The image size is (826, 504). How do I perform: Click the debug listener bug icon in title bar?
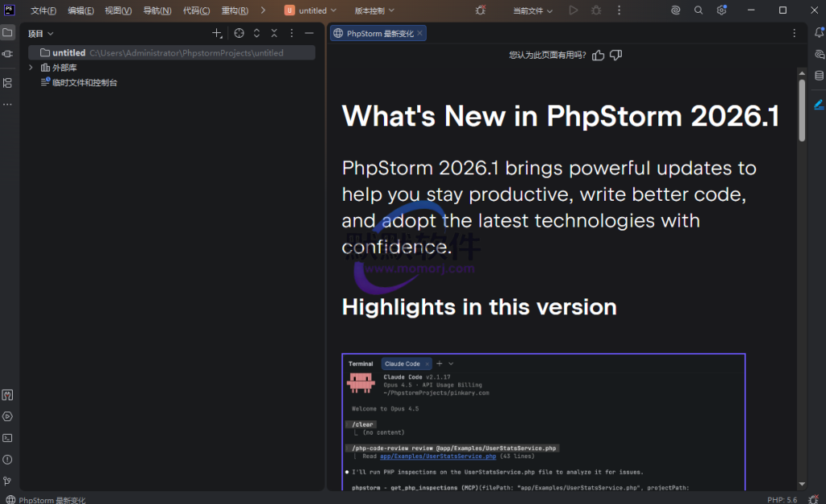pos(481,10)
